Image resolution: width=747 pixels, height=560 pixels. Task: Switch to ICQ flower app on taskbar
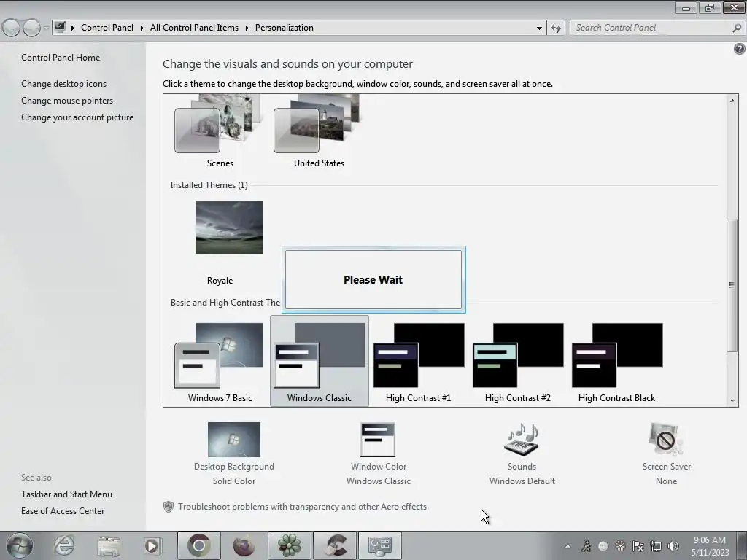[289, 545]
